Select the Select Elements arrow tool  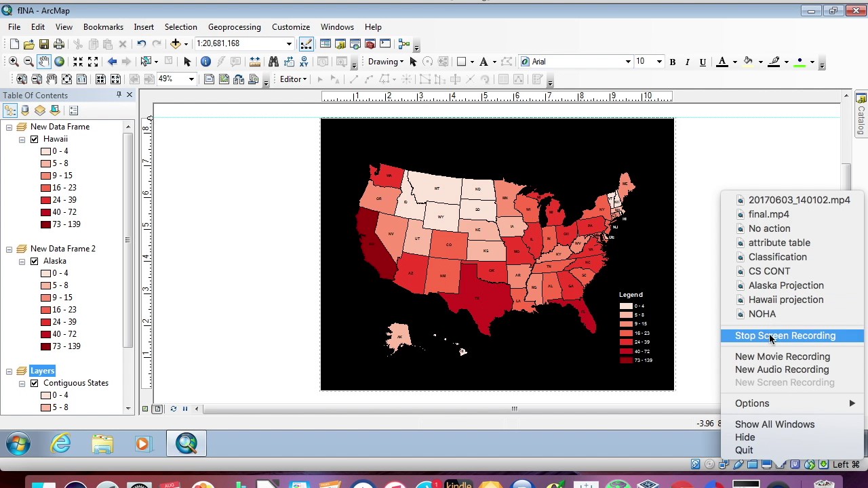pyautogui.click(x=188, y=62)
